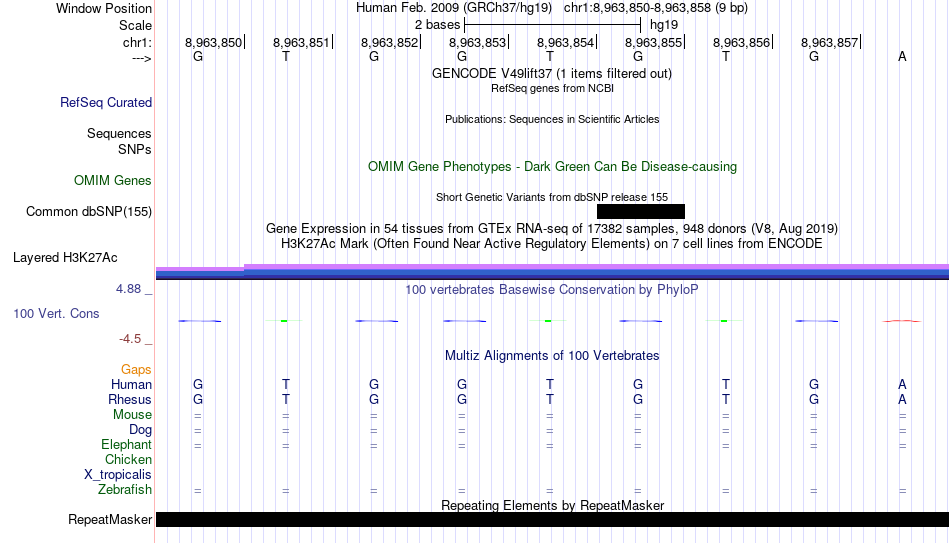Click the black dbSNP variant item

[641, 212]
